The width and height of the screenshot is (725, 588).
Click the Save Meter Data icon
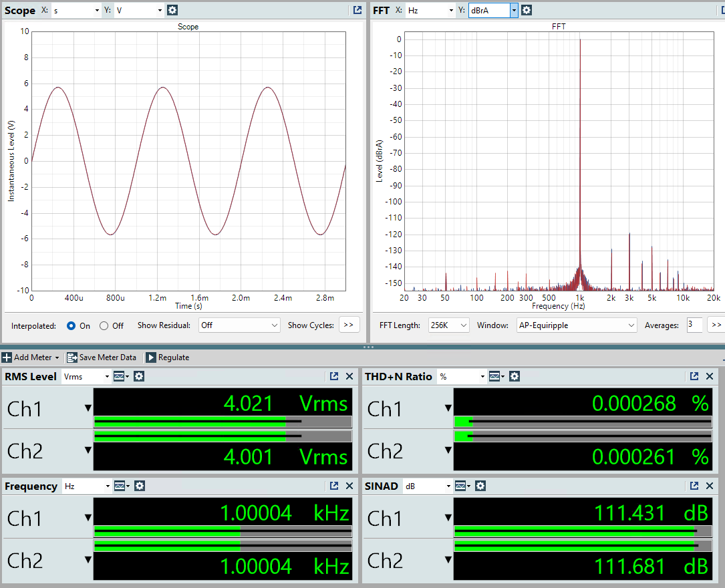71,357
